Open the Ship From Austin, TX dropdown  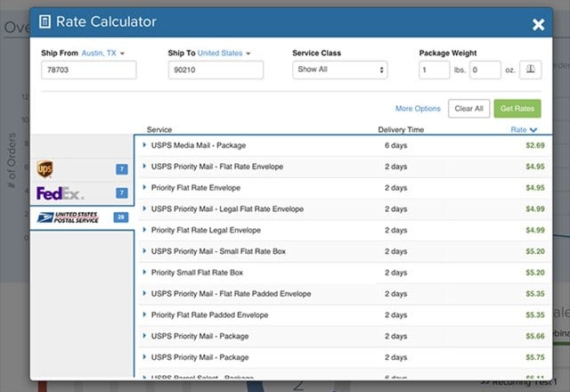click(103, 53)
